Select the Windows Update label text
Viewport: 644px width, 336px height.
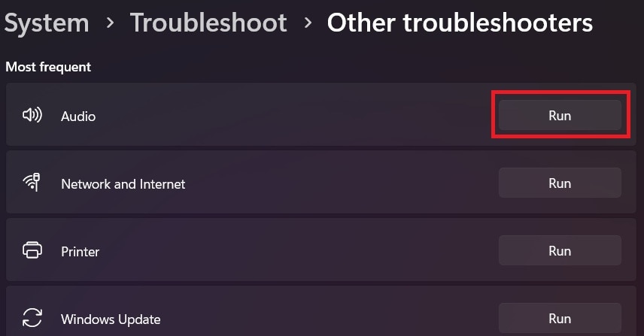click(x=111, y=319)
